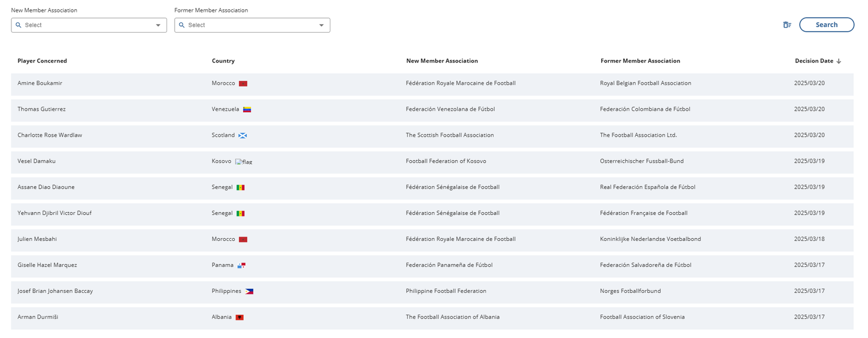Click Osterreichischer Fussball-Bund cell

(642, 161)
